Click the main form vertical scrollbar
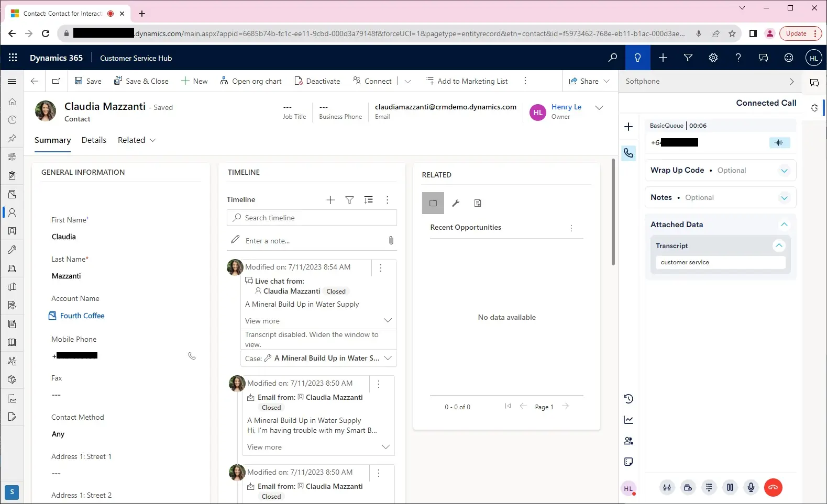The height and width of the screenshot is (504, 827). point(613,213)
